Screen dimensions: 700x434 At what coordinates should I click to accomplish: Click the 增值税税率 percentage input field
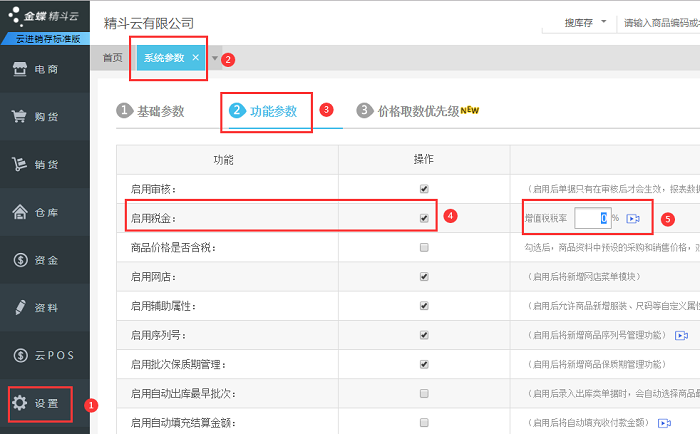(x=592, y=218)
